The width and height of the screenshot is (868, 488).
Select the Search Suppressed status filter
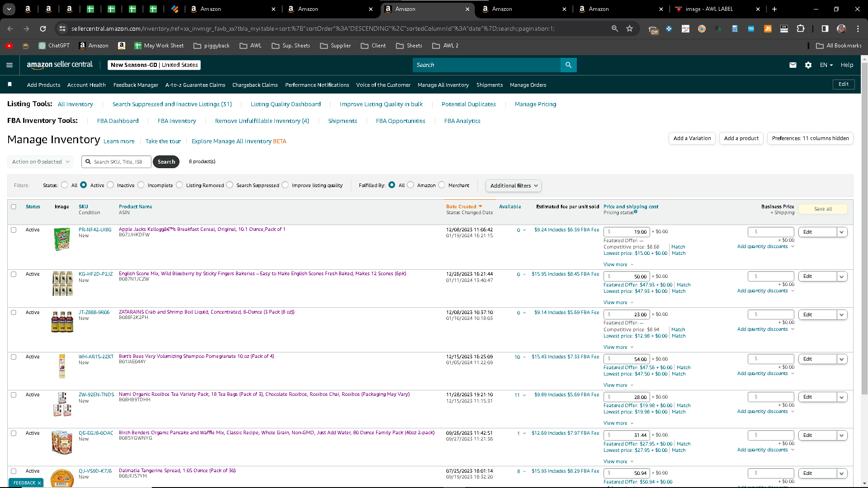click(230, 185)
